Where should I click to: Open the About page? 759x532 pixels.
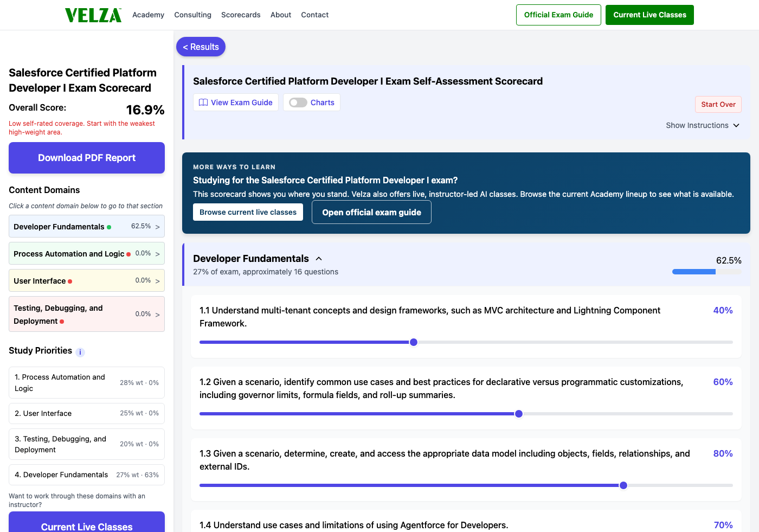pyautogui.click(x=281, y=15)
